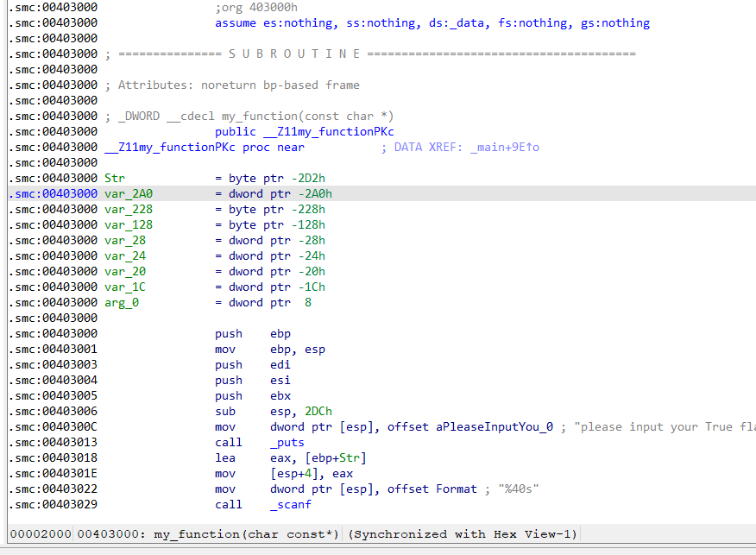
Task: Jump to the 'aPleaseInputYou_0' string offset
Action: click(x=495, y=426)
